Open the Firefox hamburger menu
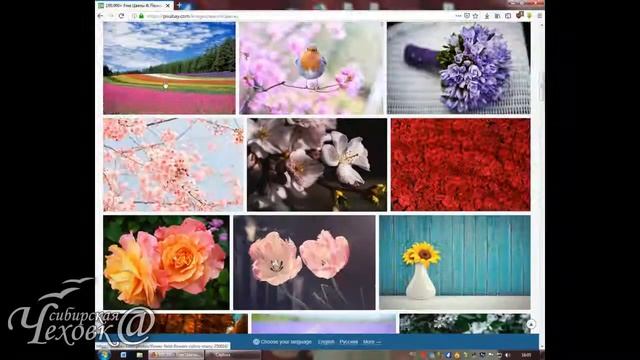The height and width of the screenshot is (360, 640). tap(540, 16)
